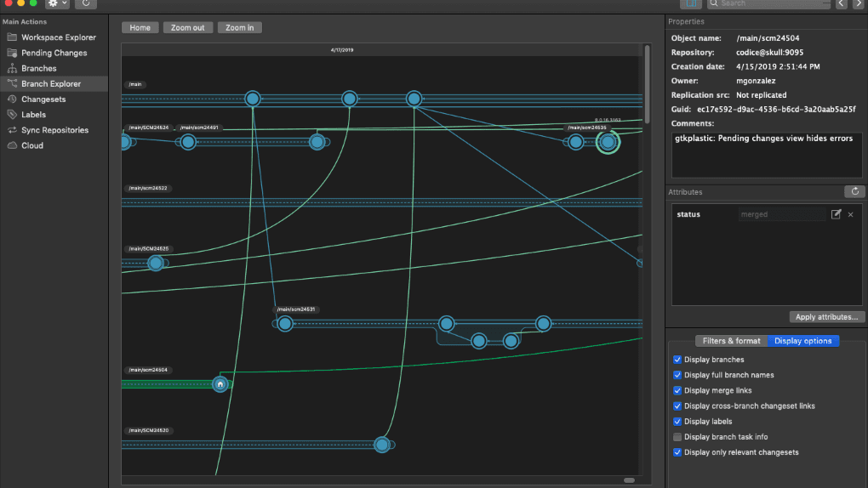868x488 pixels.
Task: Click the 4/17/2019 date header
Action: (x=342, y=50)
